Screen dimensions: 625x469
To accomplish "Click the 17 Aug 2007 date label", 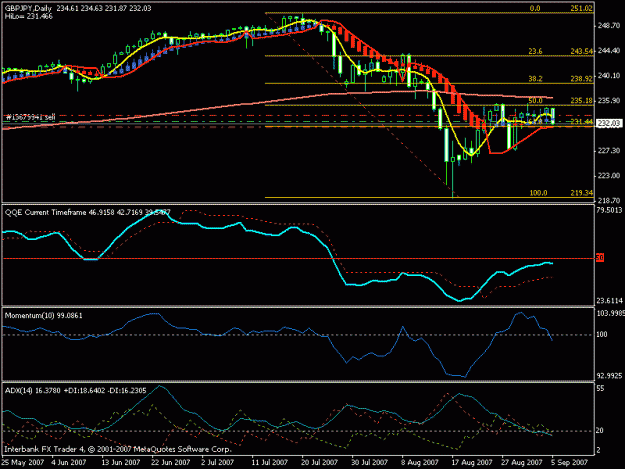I will click(x=472, y=463).
